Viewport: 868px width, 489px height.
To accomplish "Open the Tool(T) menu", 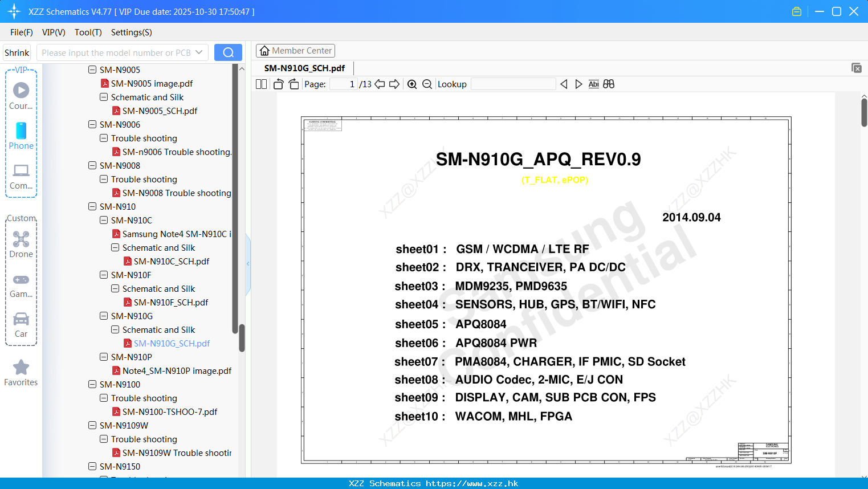I will click(x=88, y=32).
